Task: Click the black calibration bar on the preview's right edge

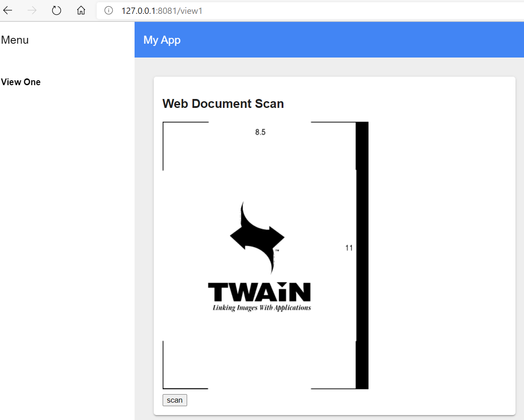Action: coord(362,255)
